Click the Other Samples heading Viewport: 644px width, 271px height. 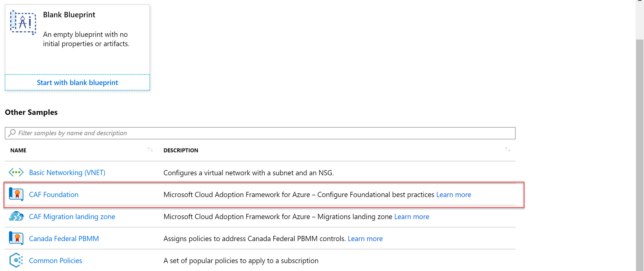click(31, 112)
